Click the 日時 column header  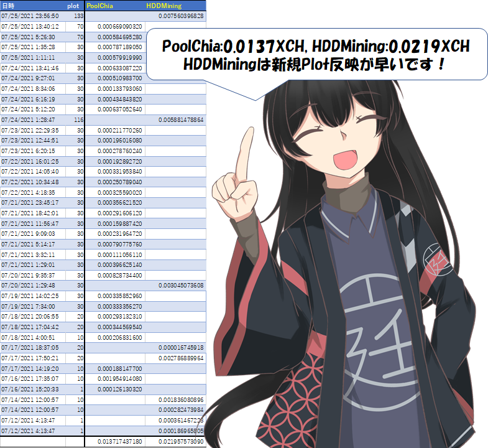click(9, 6)
